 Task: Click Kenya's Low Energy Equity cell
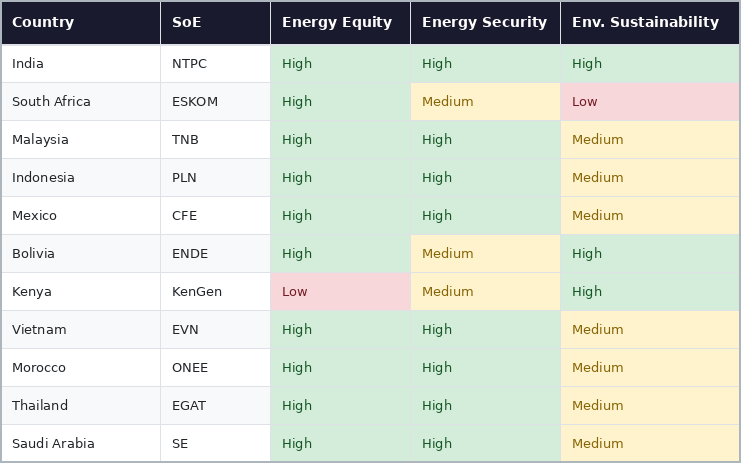click(x=340, y=292)
